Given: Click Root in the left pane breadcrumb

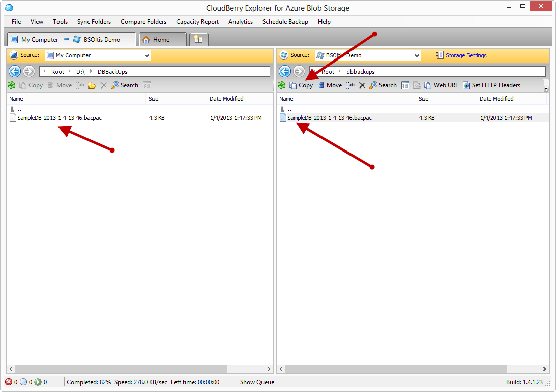Looking at the screenshot, I should [x=58, y=72].
